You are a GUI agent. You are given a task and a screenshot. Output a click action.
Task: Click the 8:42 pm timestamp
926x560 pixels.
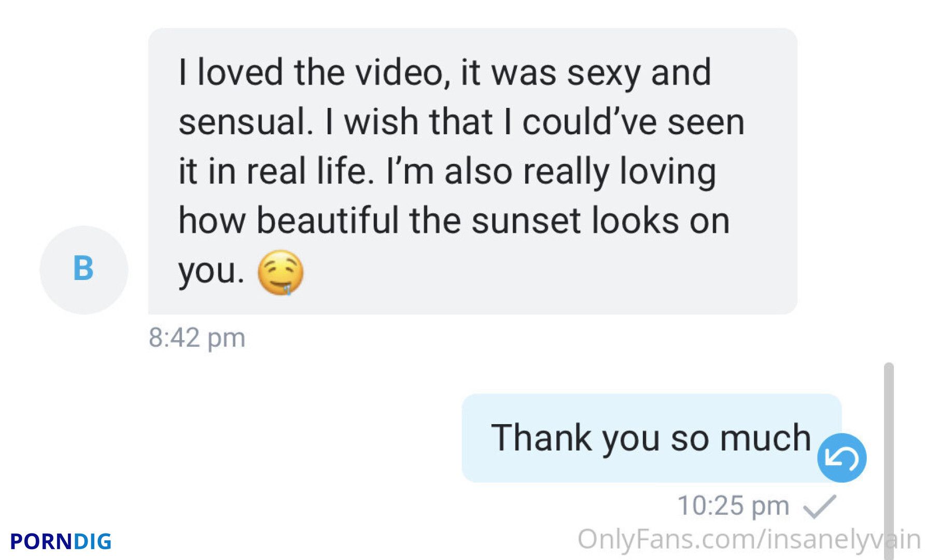(x=197, y=338)
